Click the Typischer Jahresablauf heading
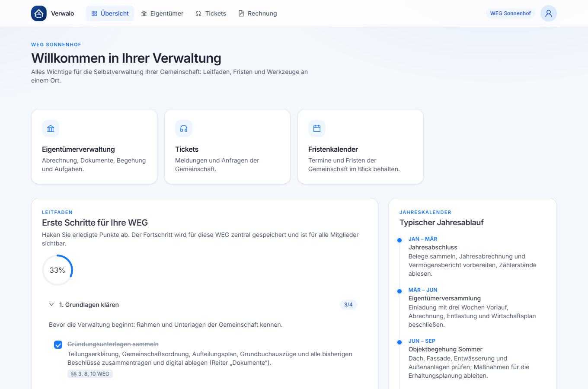 pyautogui.click(x=441, y=223)
